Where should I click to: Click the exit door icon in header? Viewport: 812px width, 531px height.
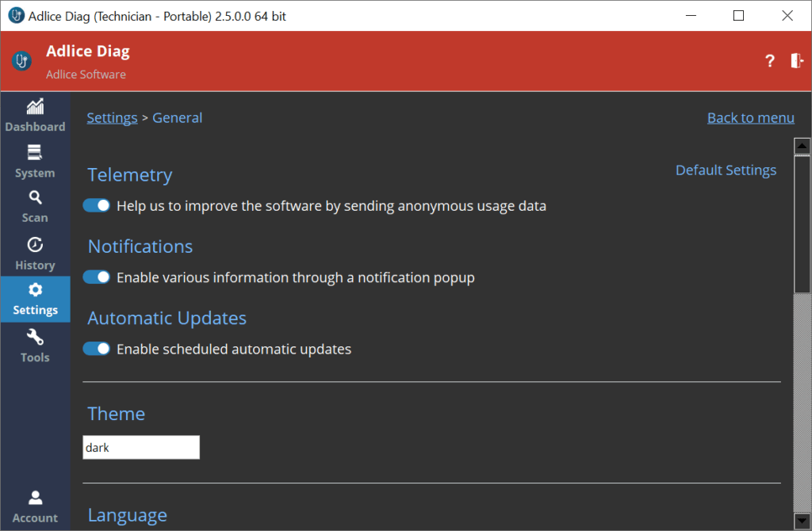[x=796, y=60]
